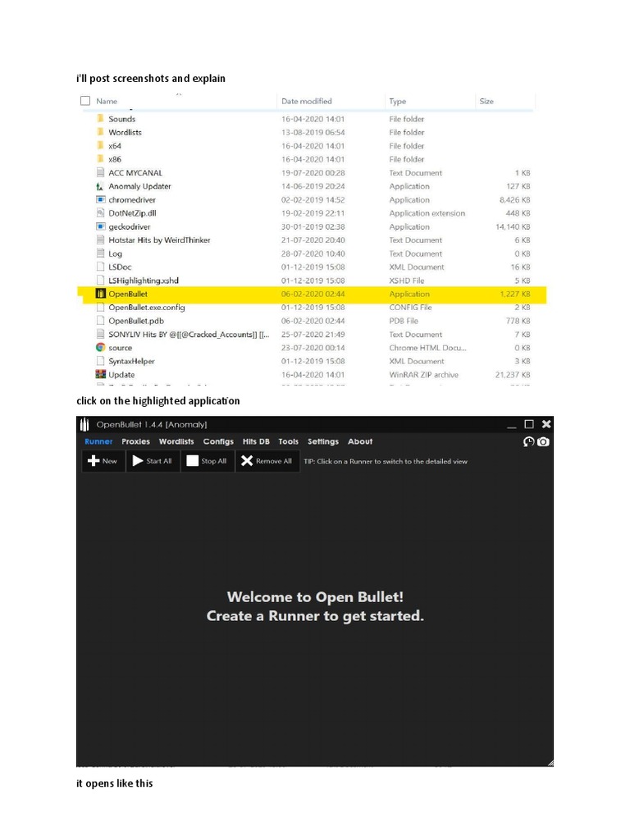
Task: Click the DotNetZip.dll file icon
Action: 100,212
